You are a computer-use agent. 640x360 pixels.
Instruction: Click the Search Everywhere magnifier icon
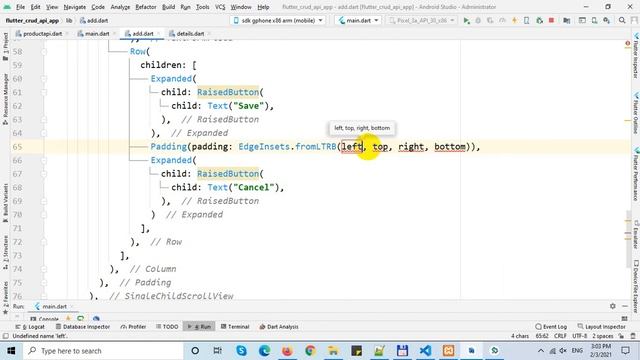(622, 20)
